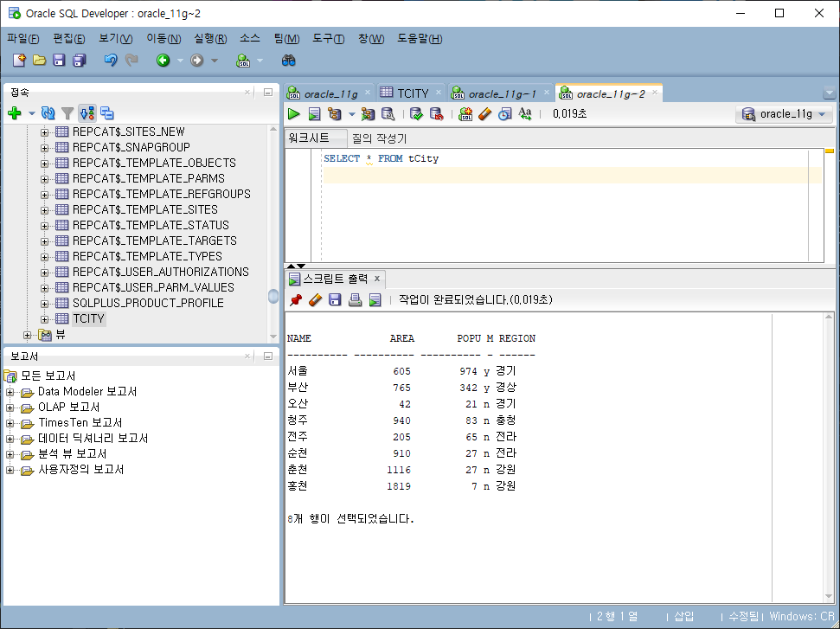
Task: Click the green Back navigation arrow
Action: point(163,60)
